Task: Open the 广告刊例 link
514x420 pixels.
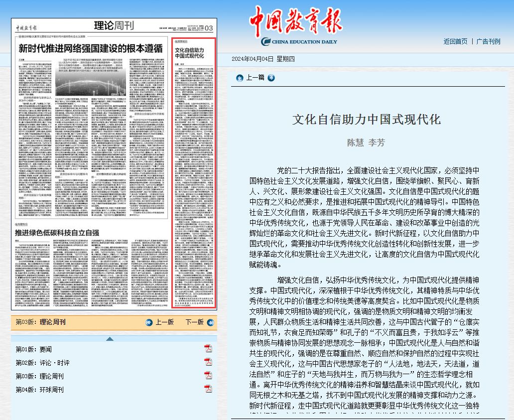Action: pyautogui.click(x=488, y=41)
